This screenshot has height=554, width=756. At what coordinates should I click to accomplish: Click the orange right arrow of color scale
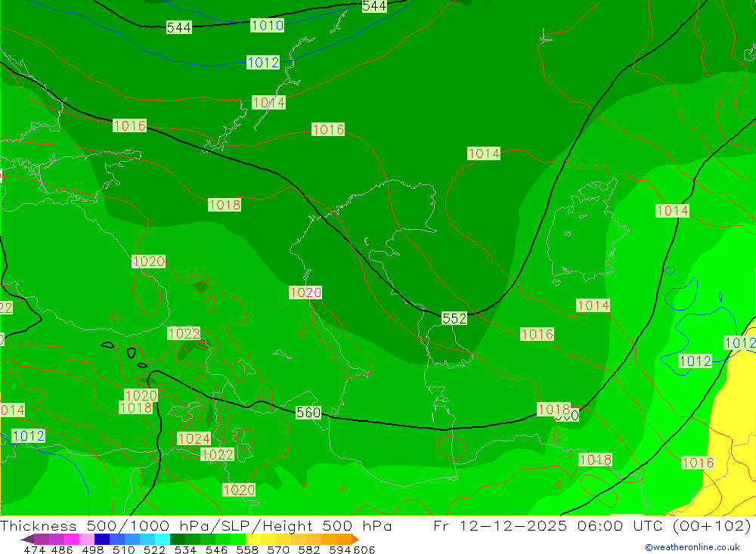click(355, 539)
